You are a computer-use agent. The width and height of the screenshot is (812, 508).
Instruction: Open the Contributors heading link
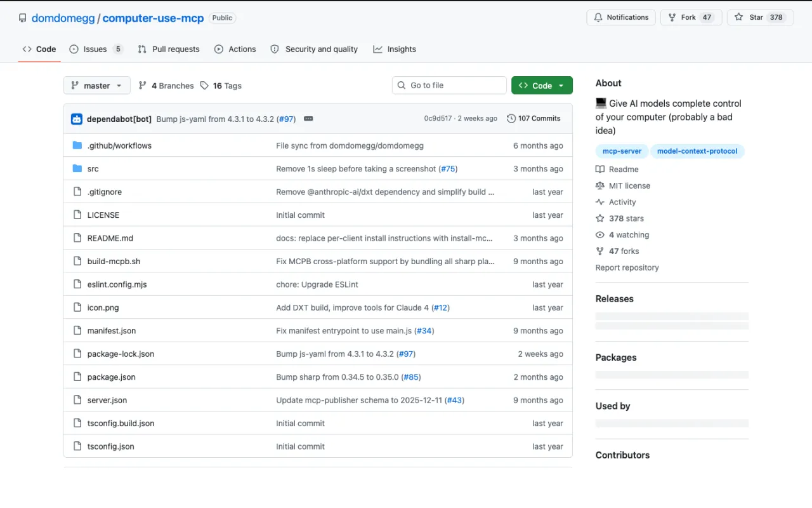[622, 455]
